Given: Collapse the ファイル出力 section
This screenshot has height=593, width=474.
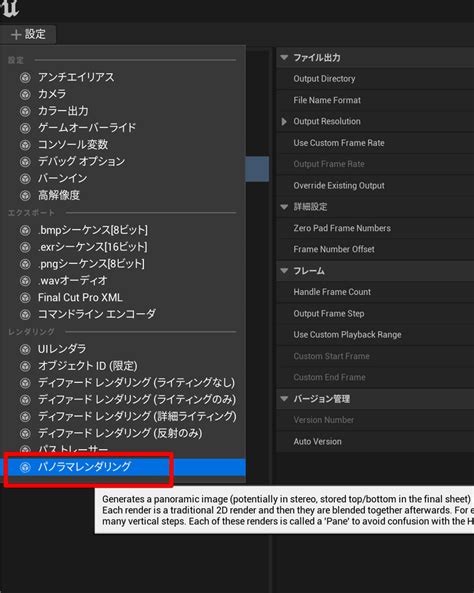Looking at the screenshot, I should tap(284, 57).
